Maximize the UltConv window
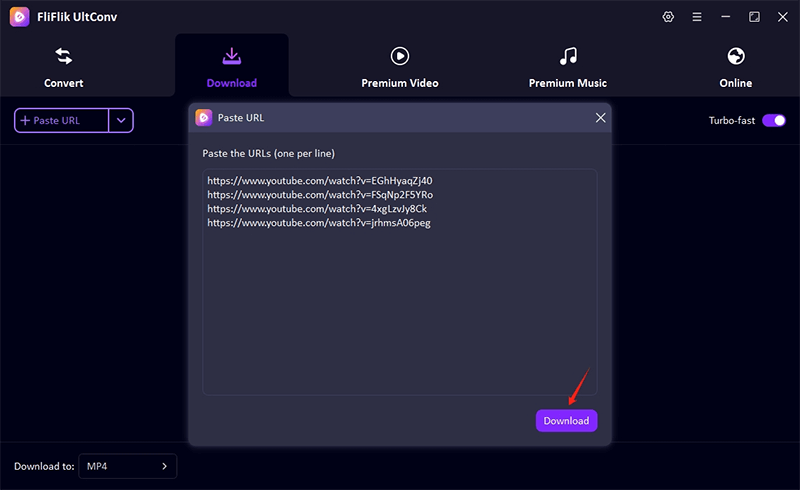Image resolution: width=800 pixels, height=490 pixels. click(754, 17)
